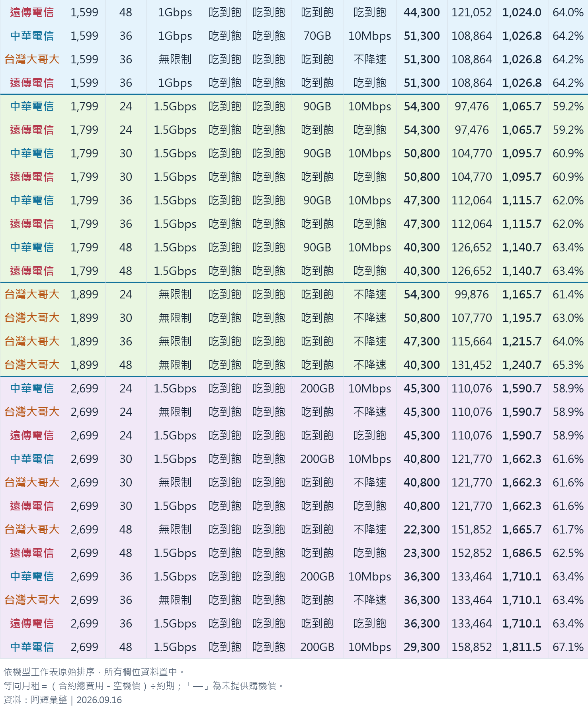Click the 1,240.7 monthly rent value
Image resolution: width=588 pixels, height=710 pixels.
522,365
